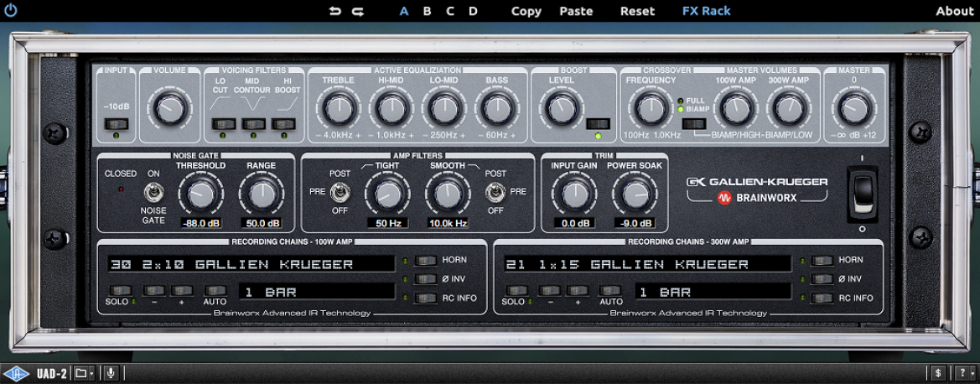Toggle Auto on the 100W Amp chain

tap(215, 291)
